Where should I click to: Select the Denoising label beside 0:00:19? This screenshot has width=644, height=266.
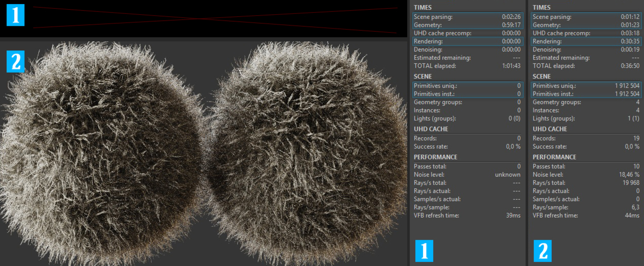tap(547, 50)
